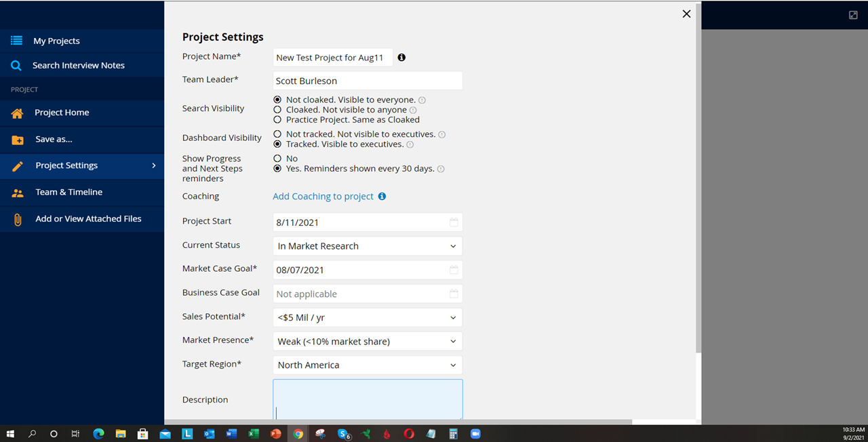Open Project Home in sidebar

[x=82, y=113]
